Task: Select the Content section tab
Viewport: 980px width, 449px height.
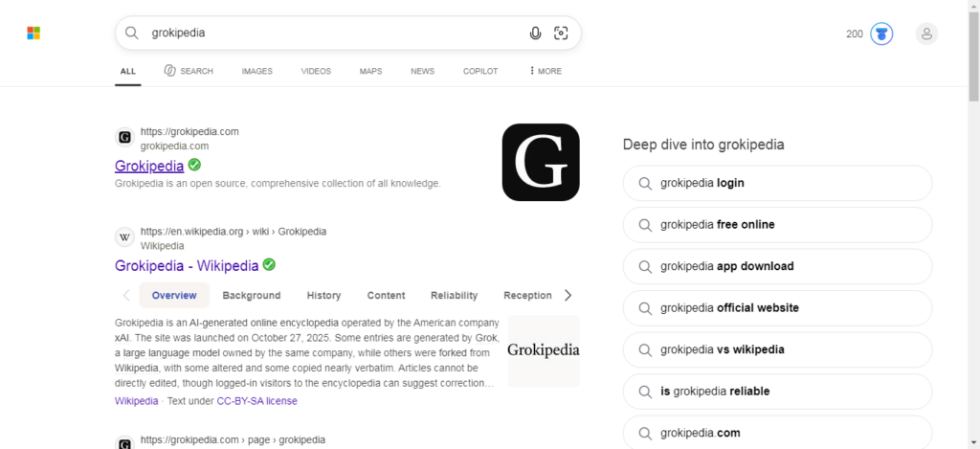Action: point(386,295)
